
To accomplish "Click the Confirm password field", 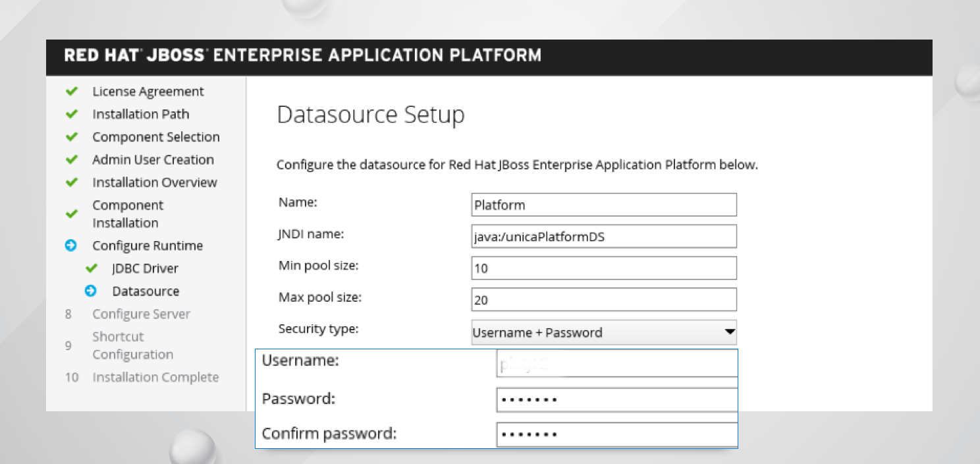I will tap(616, 434).
